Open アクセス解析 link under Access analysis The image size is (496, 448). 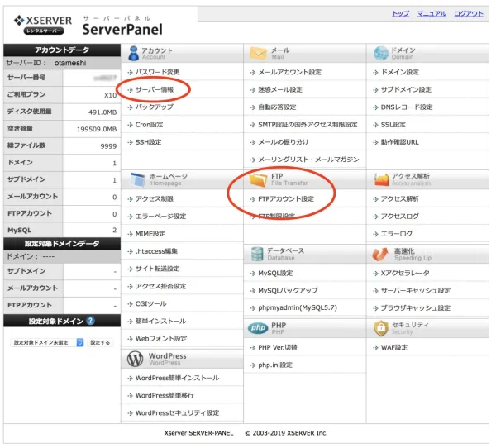pyautogui.click(x=399, y=198)
